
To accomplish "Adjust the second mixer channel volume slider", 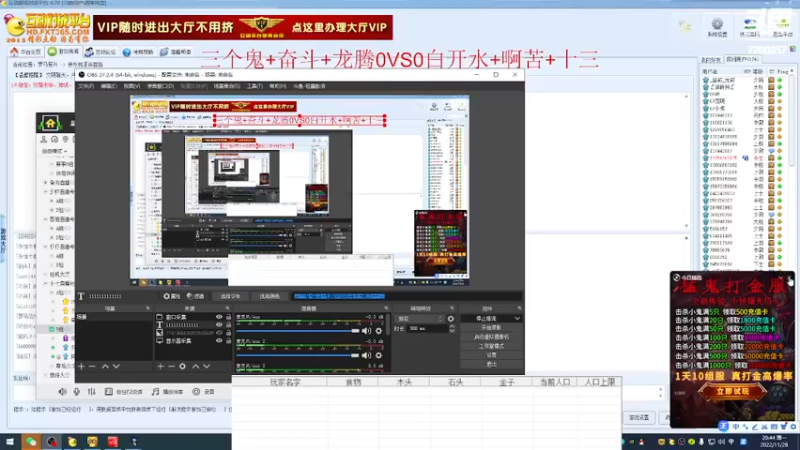I will tap(297, 355).
